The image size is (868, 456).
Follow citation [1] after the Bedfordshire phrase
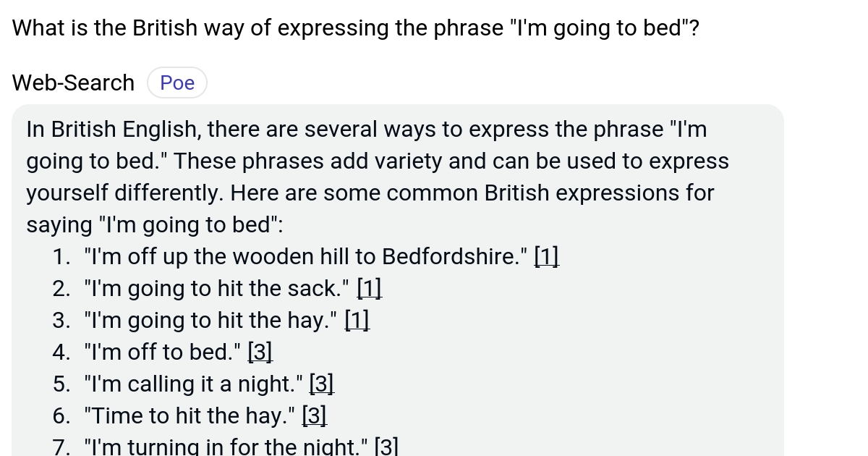[545, 256]
